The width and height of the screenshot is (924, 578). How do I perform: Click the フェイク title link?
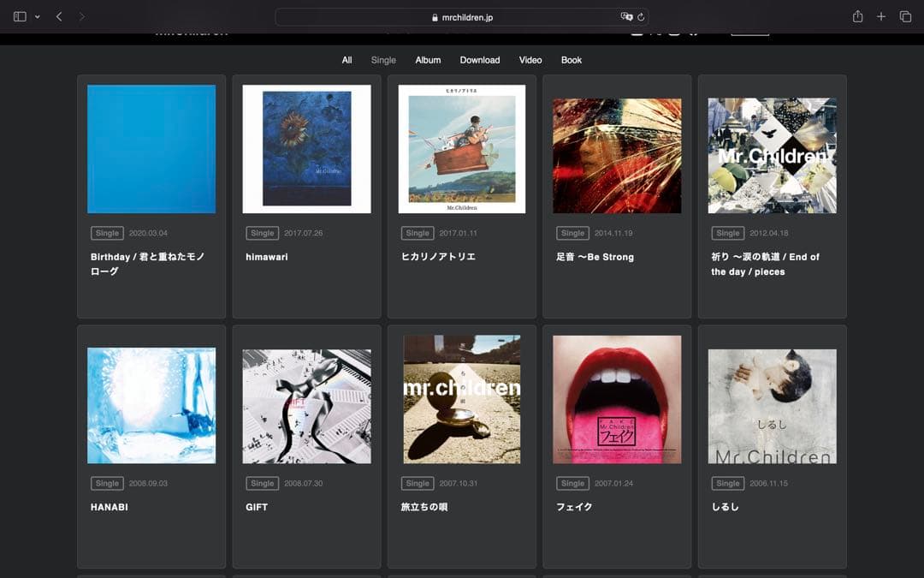point(575,507)
